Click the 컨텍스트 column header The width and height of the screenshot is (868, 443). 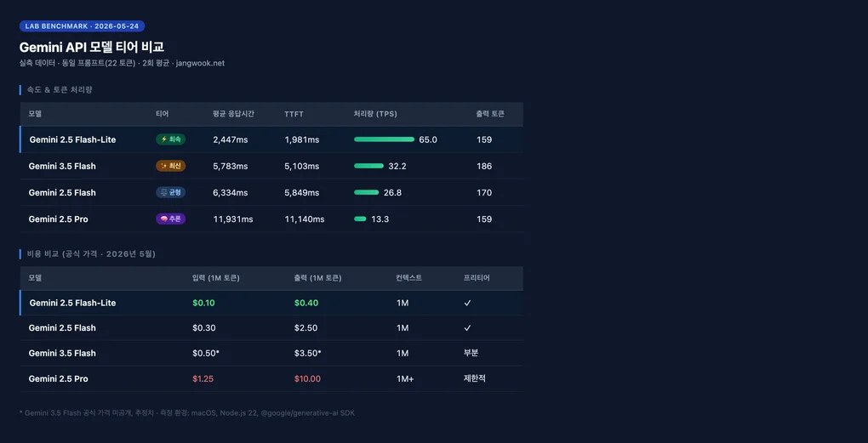pos(409,278)
